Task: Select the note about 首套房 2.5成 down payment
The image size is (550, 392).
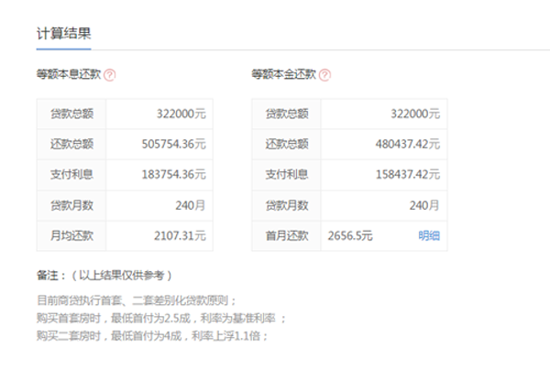Action: (x=160, y=318)
